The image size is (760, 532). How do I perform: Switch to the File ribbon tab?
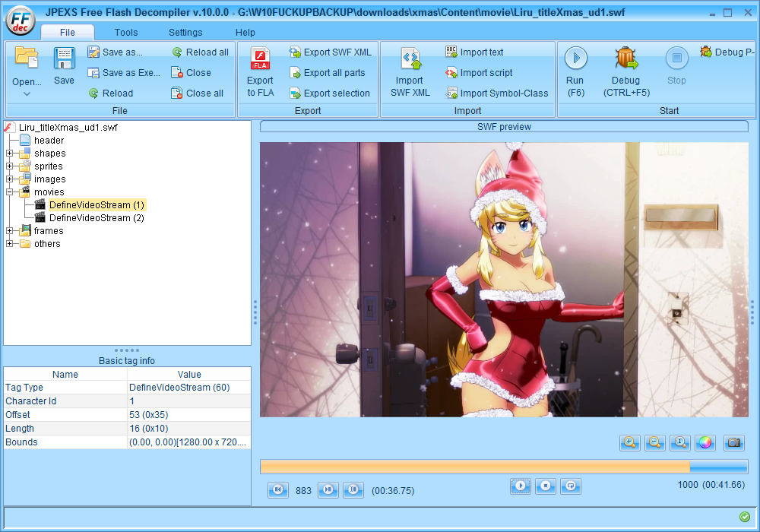(68, 33)
